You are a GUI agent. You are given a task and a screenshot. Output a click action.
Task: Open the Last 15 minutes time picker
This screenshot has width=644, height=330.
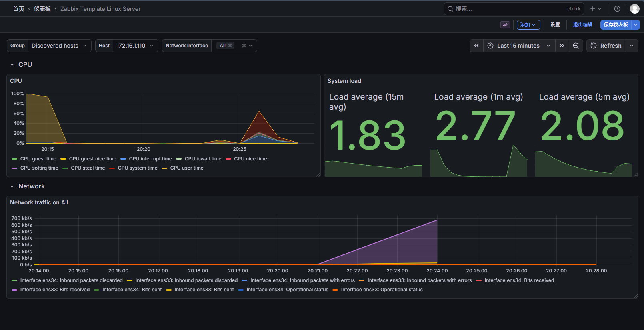coord(519,46)
